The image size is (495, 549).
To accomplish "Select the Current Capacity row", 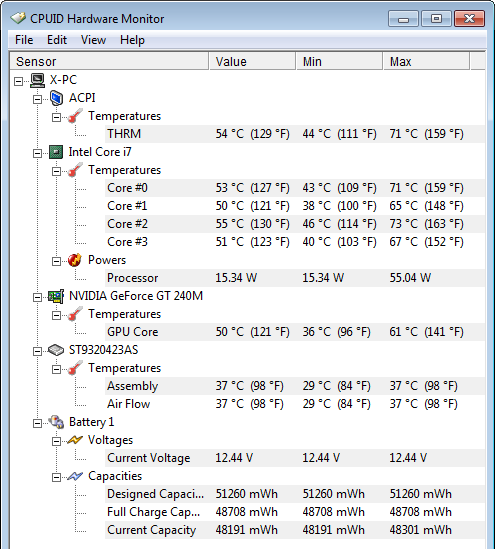I will [x=295, y=530].
